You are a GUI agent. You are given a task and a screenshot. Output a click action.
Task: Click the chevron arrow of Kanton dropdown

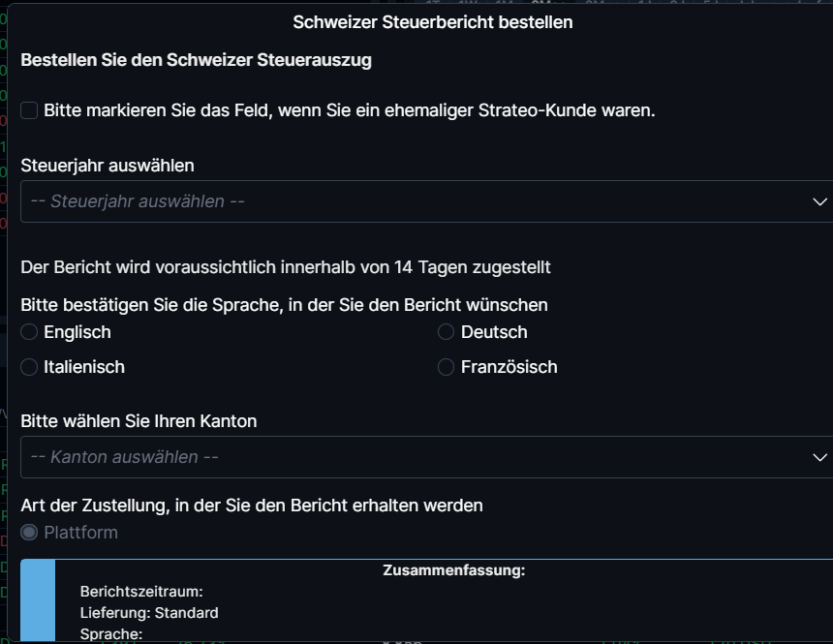818,456
